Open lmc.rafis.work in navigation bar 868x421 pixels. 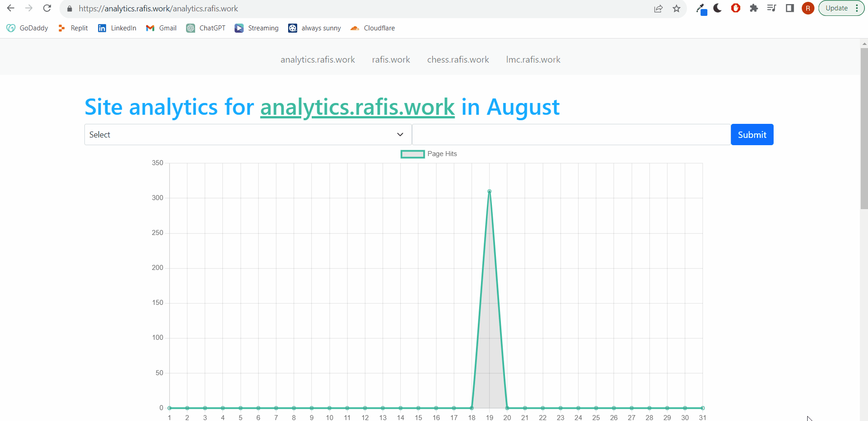pyautogui.click(x=533, y=60)
